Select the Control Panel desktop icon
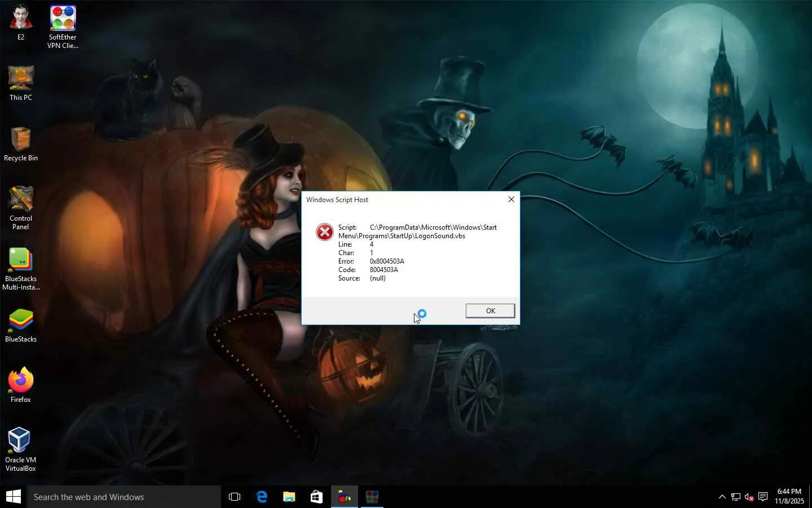This screenshot has width=812, height=508. click(x=21, y=208)
